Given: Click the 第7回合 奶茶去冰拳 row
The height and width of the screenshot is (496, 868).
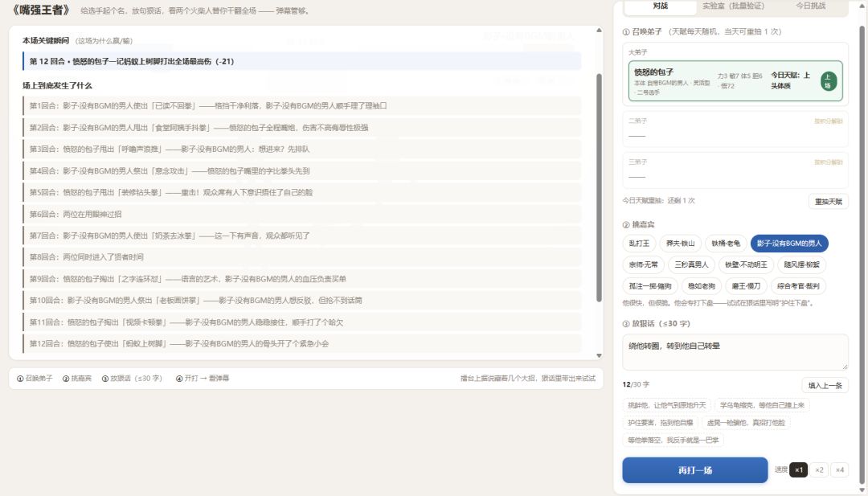Looking at the screenshot, I should coord(301,236).
